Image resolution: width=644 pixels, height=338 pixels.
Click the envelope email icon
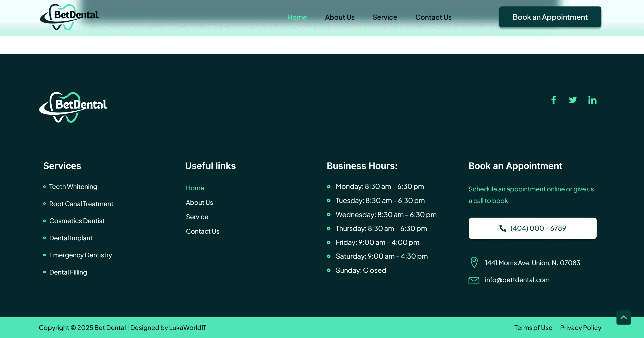pos(474,281)
